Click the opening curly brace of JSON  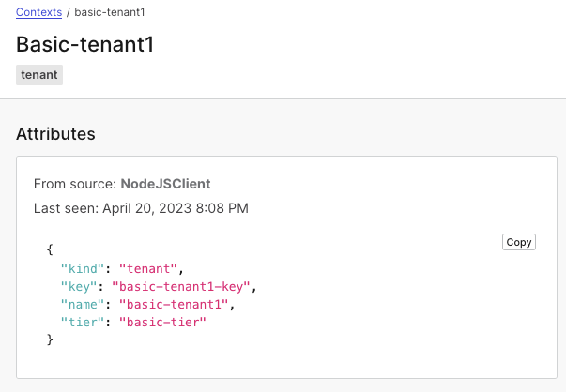(x=50, y=251)
